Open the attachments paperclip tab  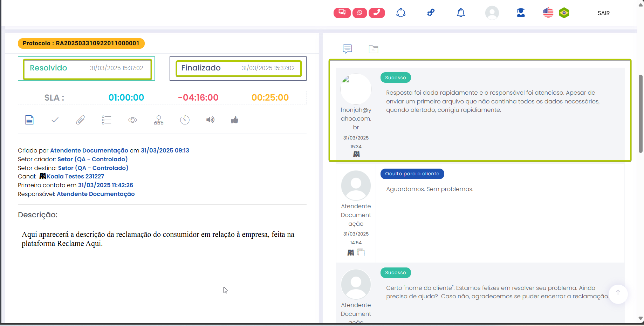click(81, 120)
